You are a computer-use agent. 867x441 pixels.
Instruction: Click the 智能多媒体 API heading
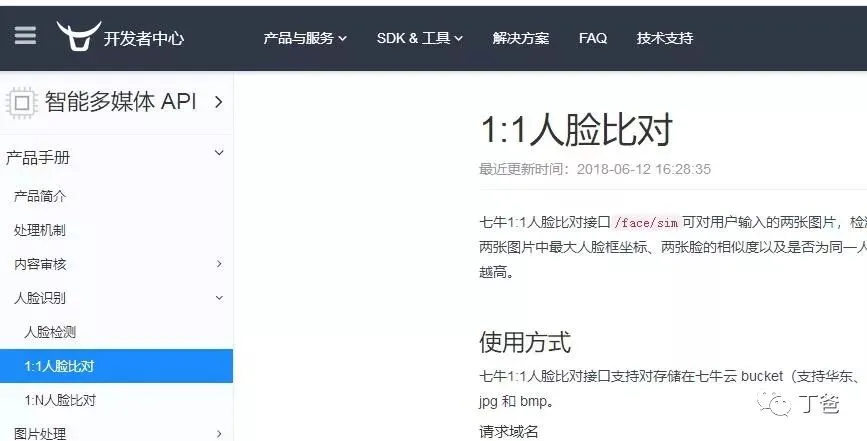point(121,102)
